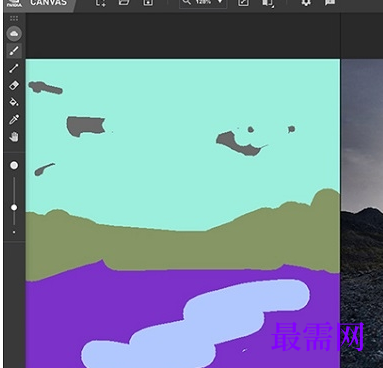Set brush size to minimum using small dot
Screen dimensions: 383x368
(x=14, y=232)
